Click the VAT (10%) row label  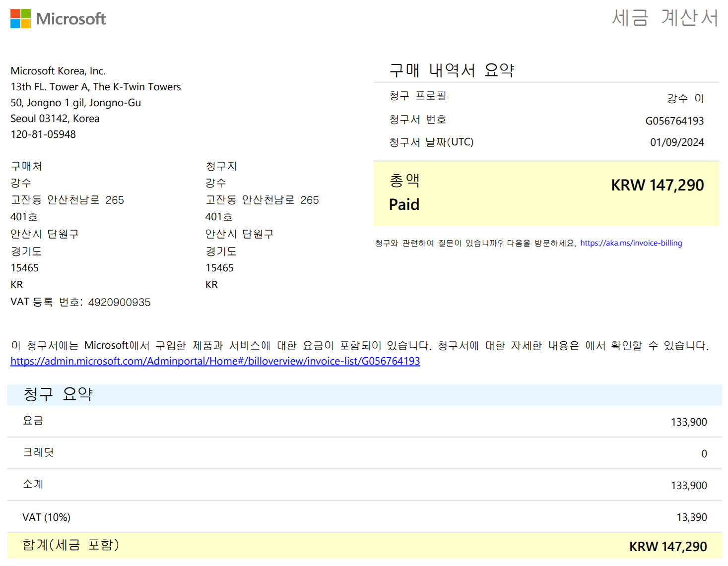(x=46, y=517)
